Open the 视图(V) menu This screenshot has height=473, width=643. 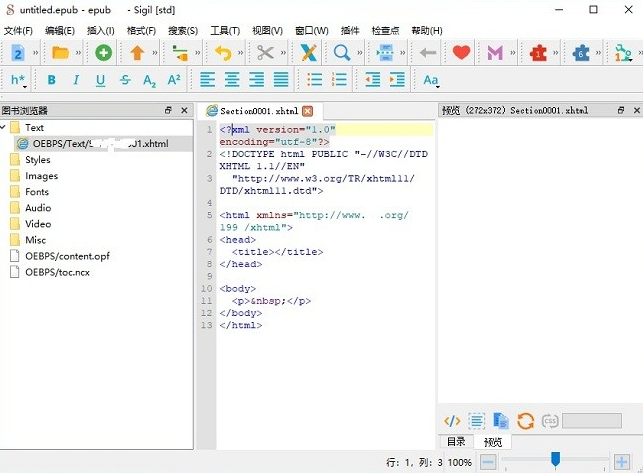267,31
